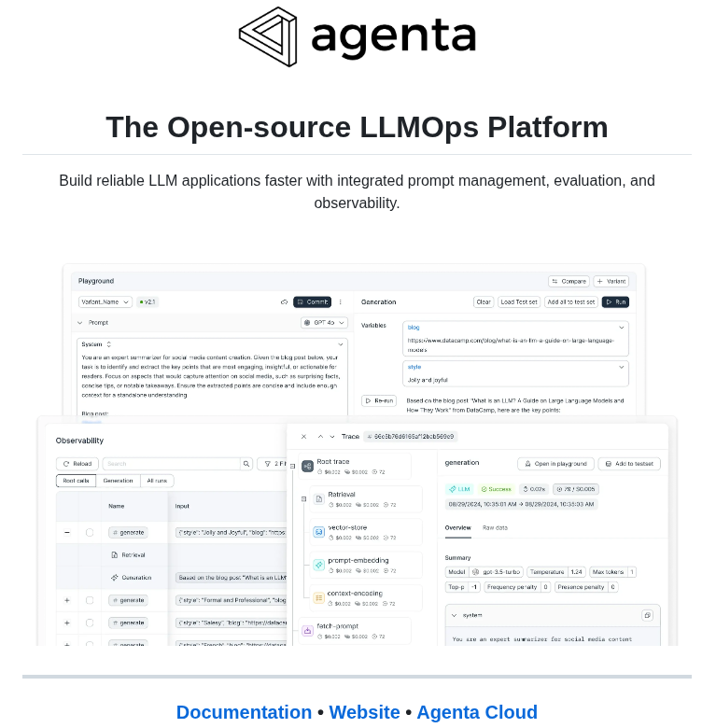
Task: Click the blog variable URL field
Action: point(511,345)
